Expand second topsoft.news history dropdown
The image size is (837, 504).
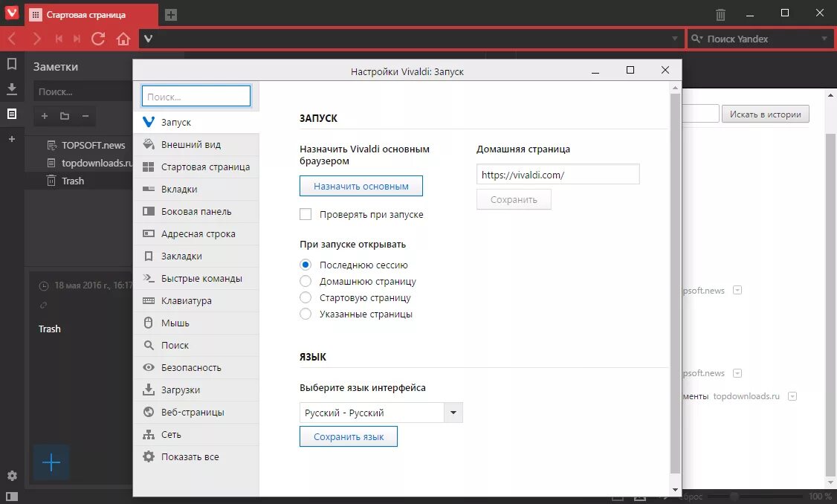(737, 373)
